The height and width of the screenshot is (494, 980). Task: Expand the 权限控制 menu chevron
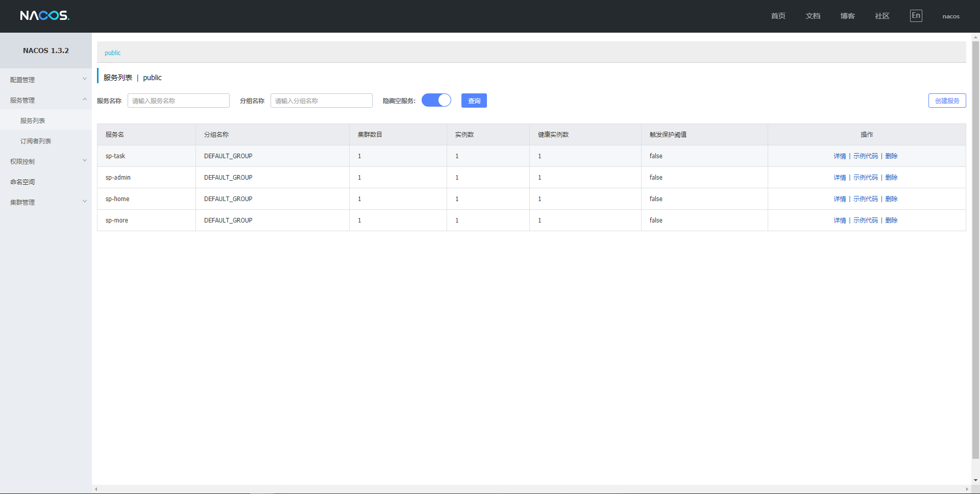85,161
